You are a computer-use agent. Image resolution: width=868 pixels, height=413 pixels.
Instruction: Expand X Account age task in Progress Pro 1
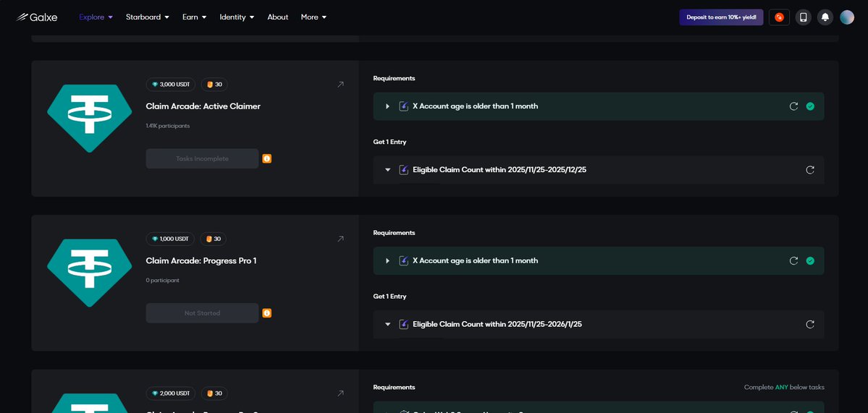pyautogui.click(x=387, y=260)
